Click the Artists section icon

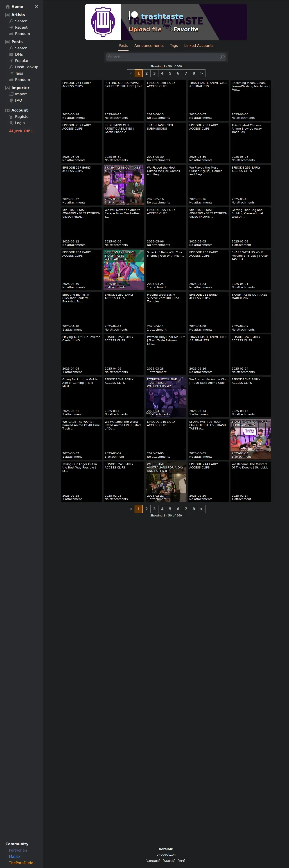[x=7, y=15]
